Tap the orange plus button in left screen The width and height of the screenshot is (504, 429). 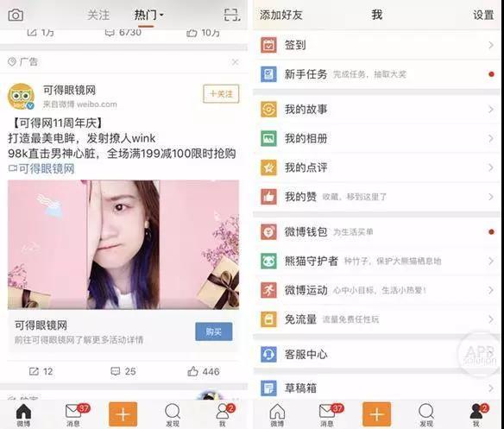click(123, 414)
